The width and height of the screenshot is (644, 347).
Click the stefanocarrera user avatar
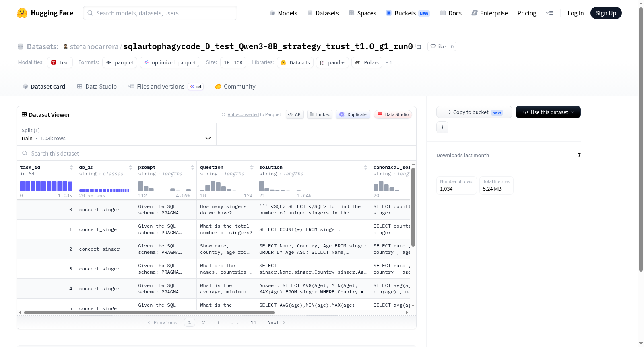66,46
